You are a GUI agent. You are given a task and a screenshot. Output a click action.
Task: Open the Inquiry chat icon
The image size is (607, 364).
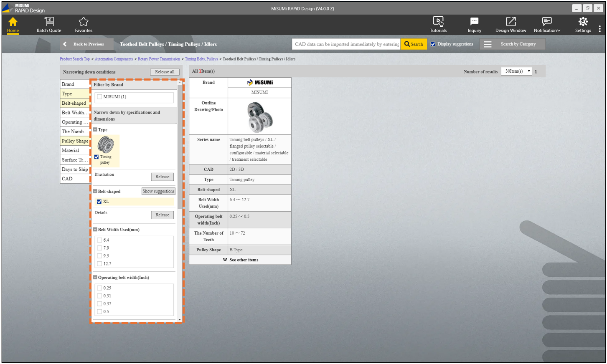474,22
